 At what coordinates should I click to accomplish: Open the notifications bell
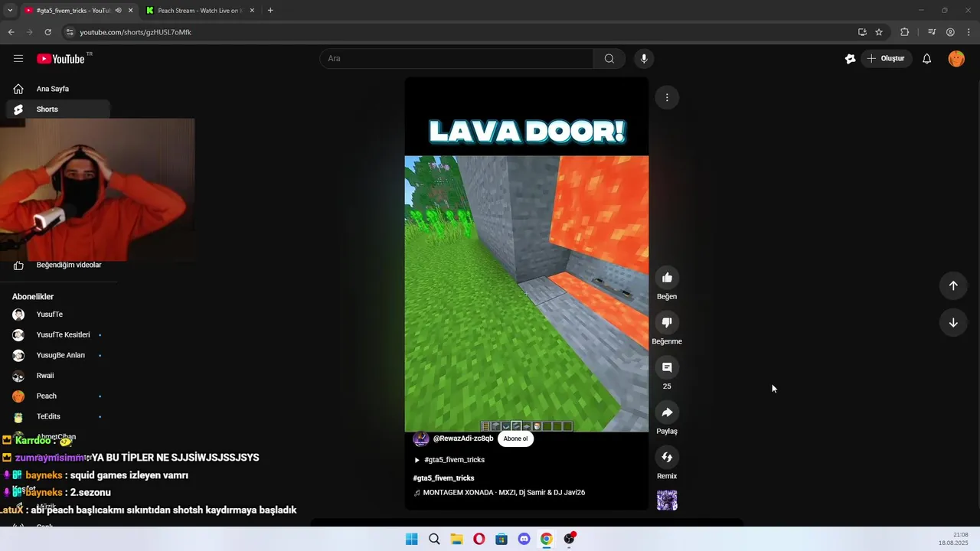[926, 59]
